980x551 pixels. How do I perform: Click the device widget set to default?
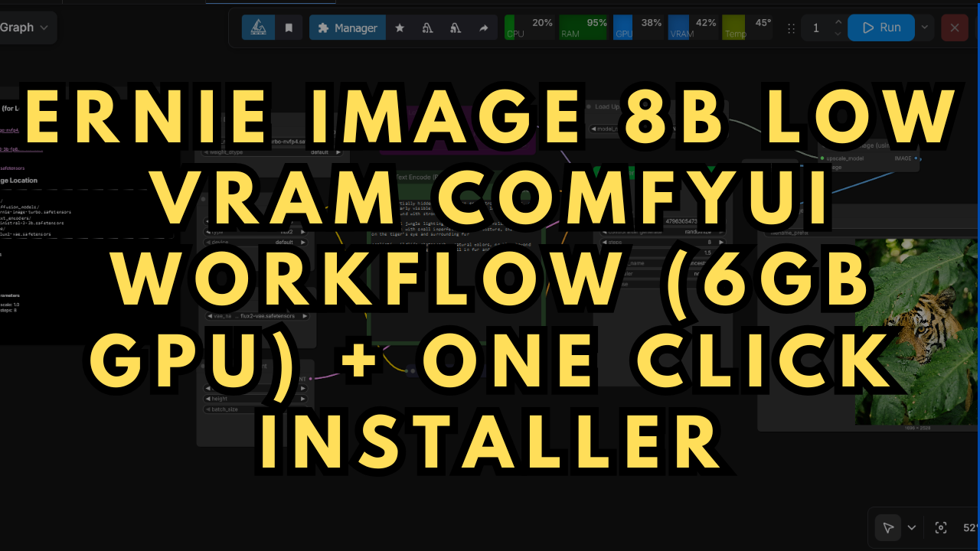click(256, 242)
